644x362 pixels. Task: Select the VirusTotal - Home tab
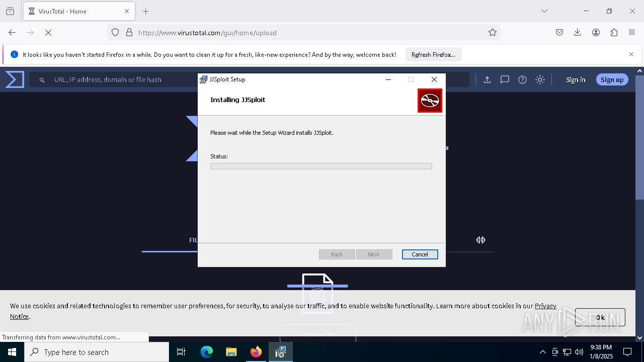click(79, 11)
